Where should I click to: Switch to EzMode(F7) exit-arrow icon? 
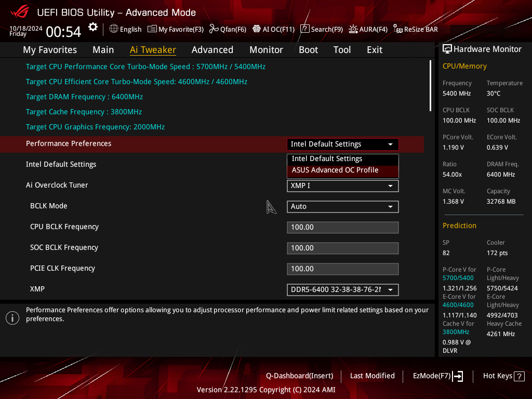pyautogui.click(x=458, y=376)
